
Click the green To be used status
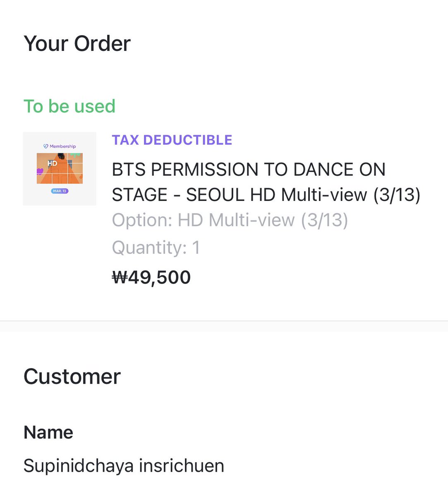coord(69,106)
